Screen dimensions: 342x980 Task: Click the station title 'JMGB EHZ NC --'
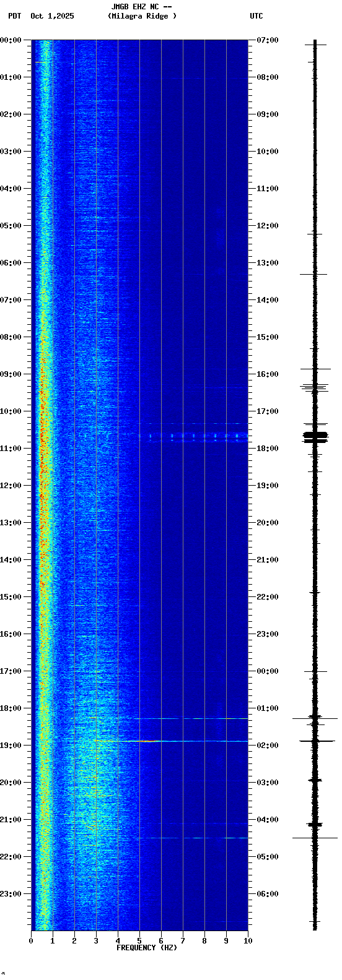141,7
